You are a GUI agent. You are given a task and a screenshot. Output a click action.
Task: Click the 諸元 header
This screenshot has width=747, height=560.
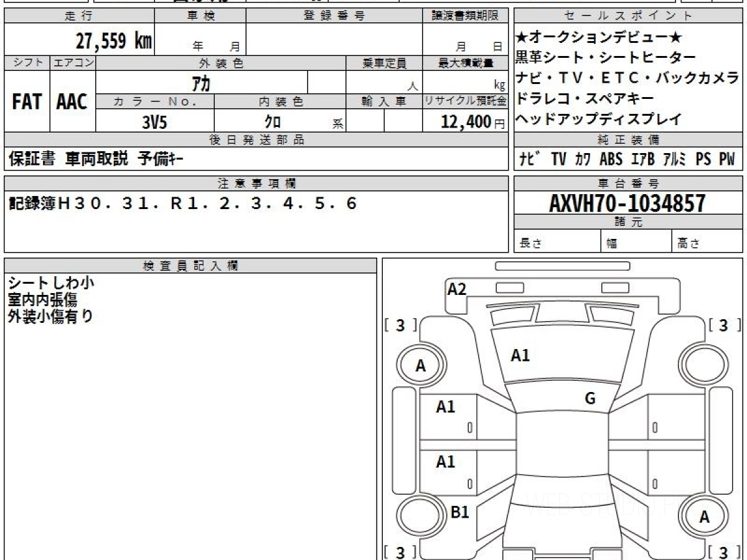[x=628, y=222]
